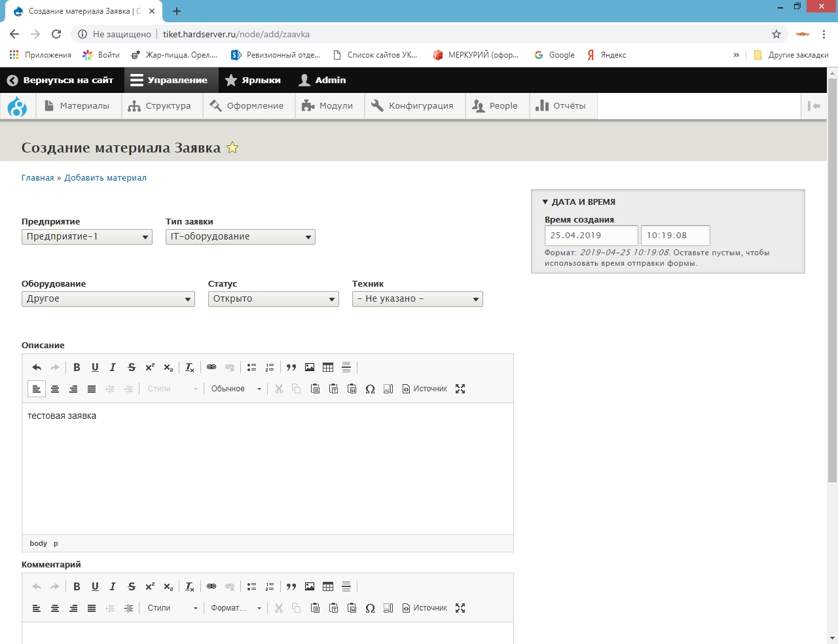
Task: Click the link icon in Описание toolbar
Action: tap(211, 367)
